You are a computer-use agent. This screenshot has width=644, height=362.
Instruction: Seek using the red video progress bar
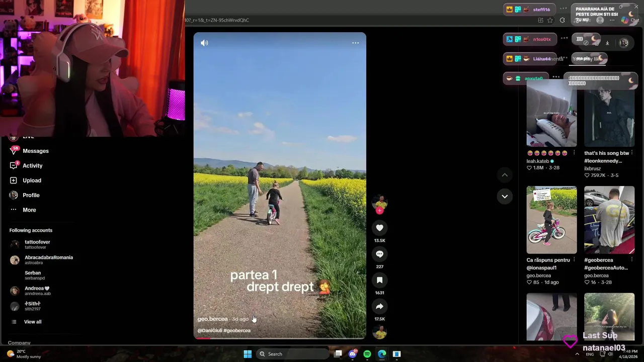[280, 338]
